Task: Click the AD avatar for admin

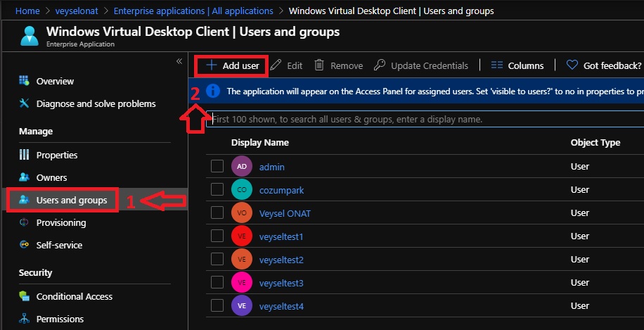Action: point(242,167)
